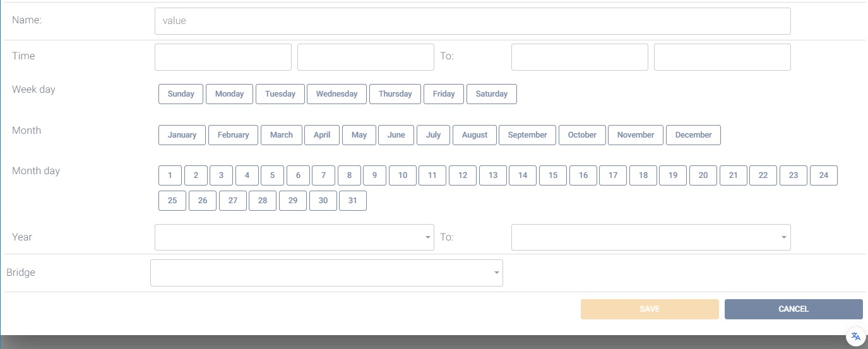This screenshot has width=868, height=349.
Task: Select month day 9
Action: tap(375, 175)
